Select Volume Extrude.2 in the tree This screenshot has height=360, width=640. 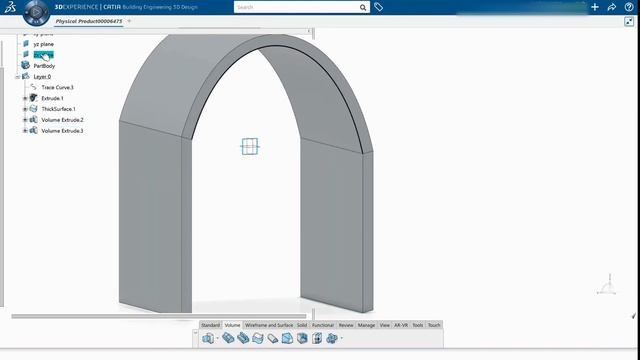tap(62, 120)
